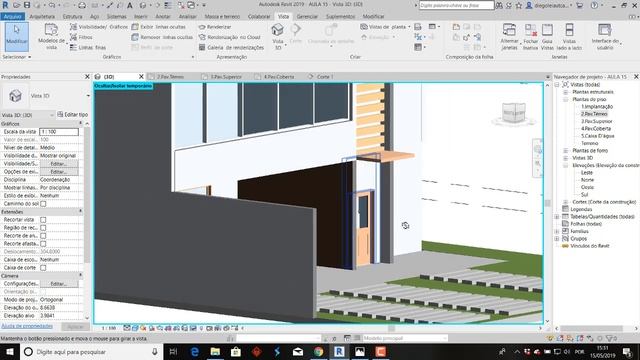The height and width of the screenshot is (360, 640).
Task: Open Edge from the taskbar
Action: [x=195, y=351]
